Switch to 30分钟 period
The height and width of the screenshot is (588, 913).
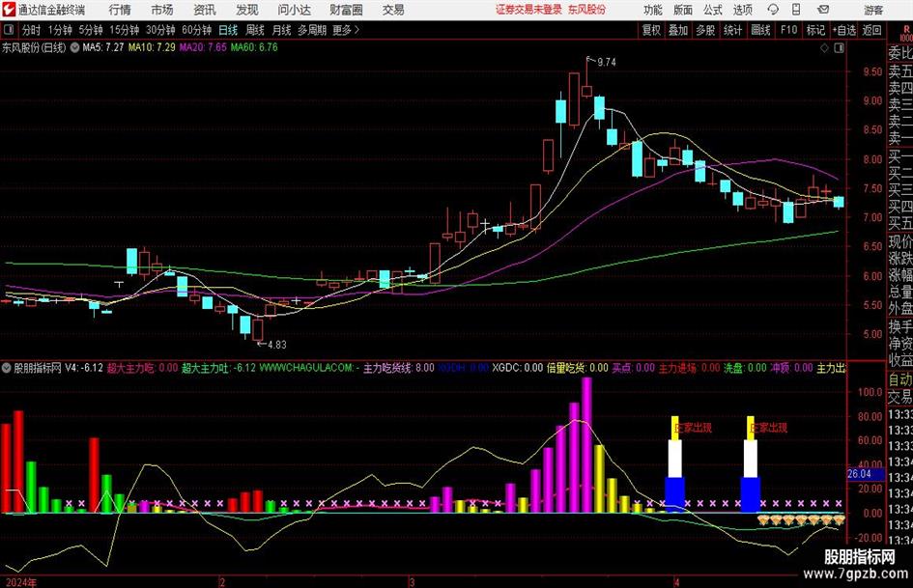coord(160,30)
